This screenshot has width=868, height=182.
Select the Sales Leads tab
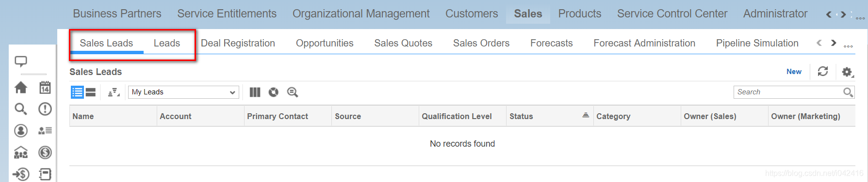click(106, 43)
